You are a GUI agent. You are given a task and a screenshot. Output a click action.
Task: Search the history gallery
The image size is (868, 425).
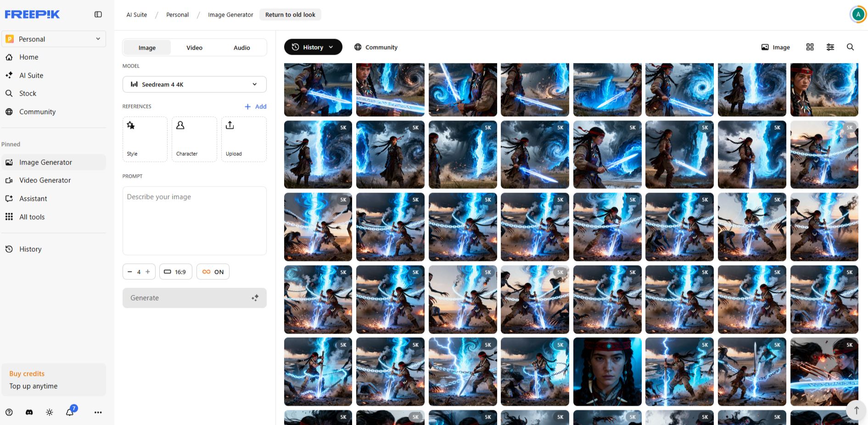[851, 47]
